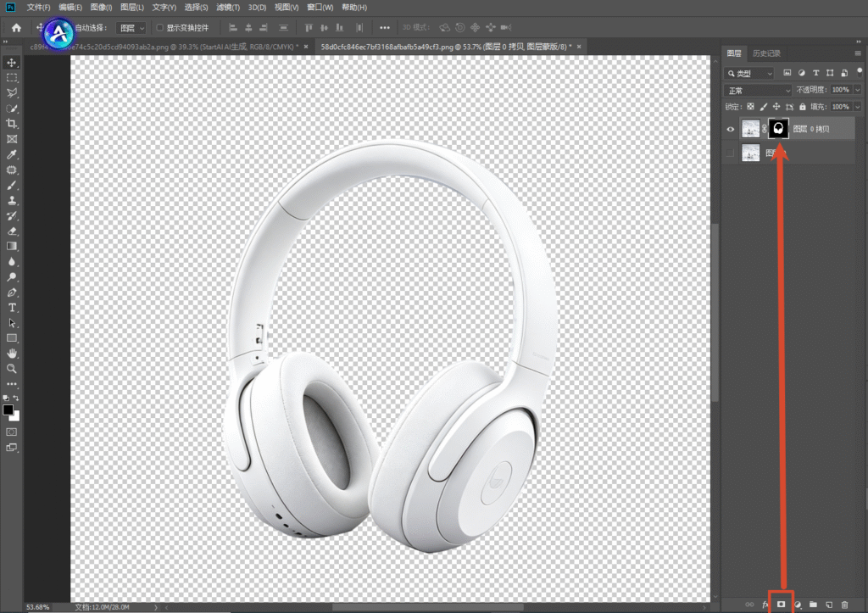Viewport: 868px width, 613px height.
Task: Collapse the right panels double-arrow
Action: tap(859, 42)
